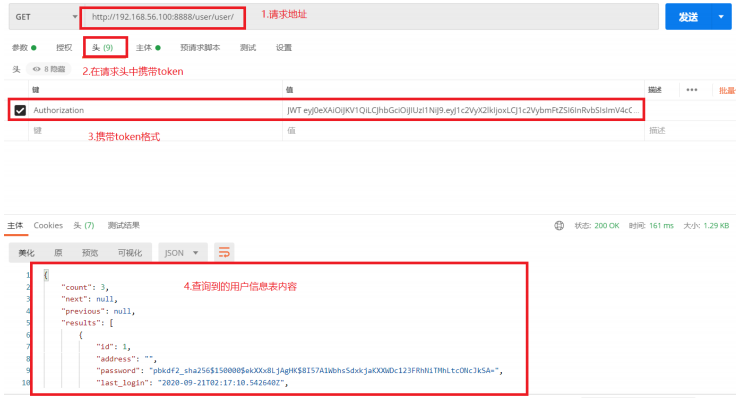Switch to the 可视化 visualize view
Viewport: 744px width, 406px height.
coord(130,253)
